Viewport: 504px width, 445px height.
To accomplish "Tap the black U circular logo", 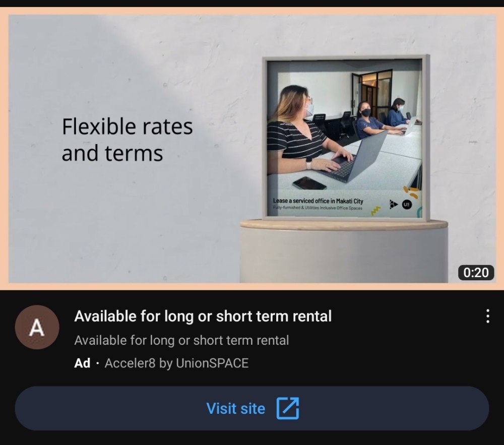I will click(x=407, y=204).
